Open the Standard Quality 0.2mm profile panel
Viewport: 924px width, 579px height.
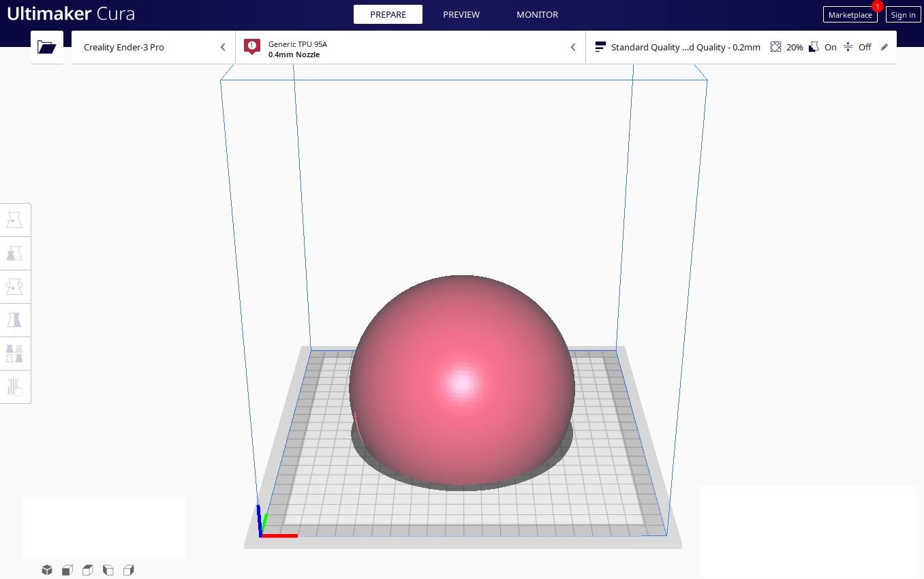click(x=741, y=47)
